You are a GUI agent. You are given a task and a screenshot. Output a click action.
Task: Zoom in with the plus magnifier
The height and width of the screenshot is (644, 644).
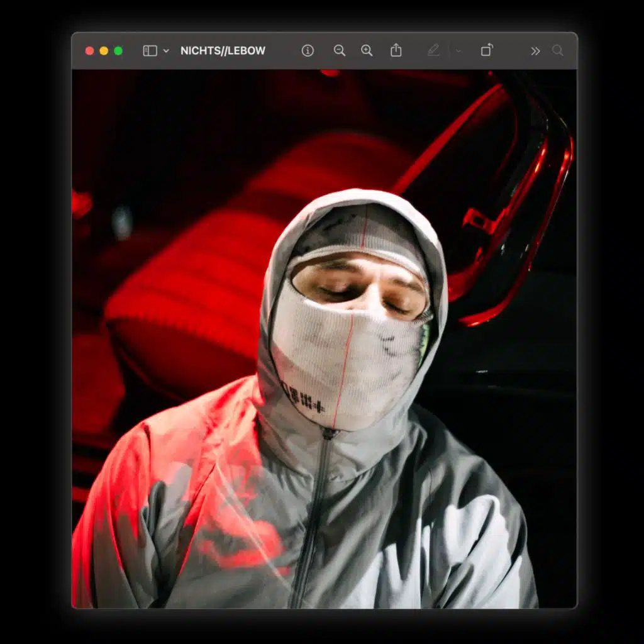point(367,51)
